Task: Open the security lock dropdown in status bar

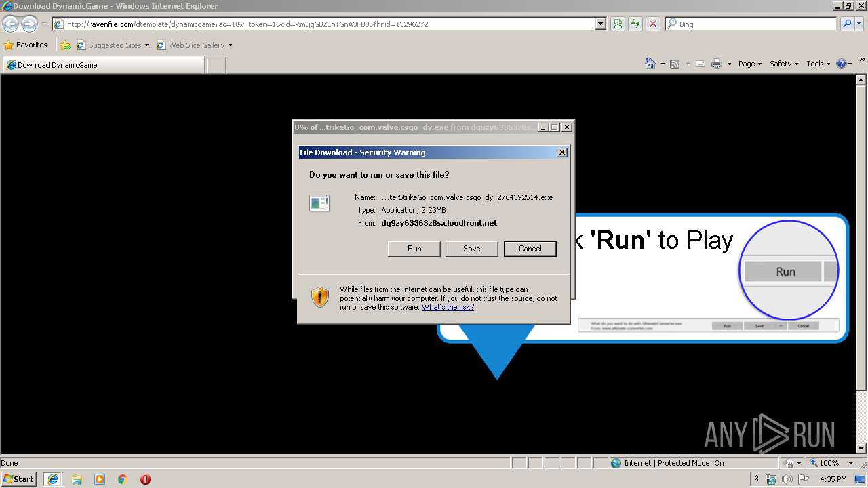Action: (791, 463)
